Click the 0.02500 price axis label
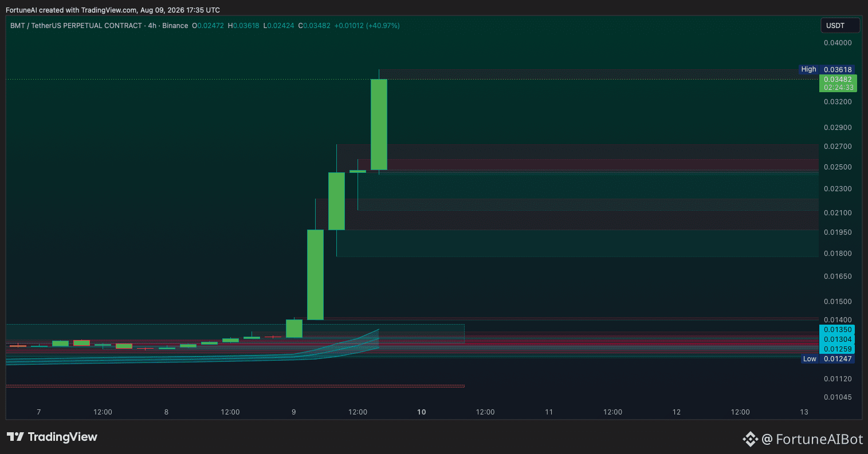 point(838,167)
